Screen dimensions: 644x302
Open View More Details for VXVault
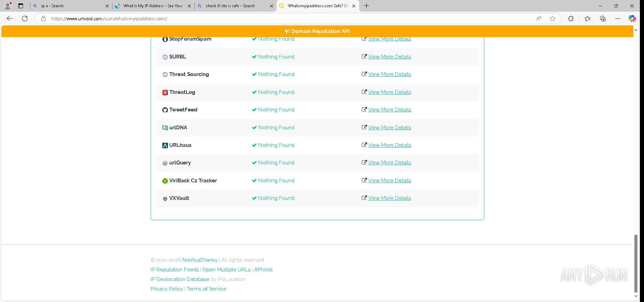pyautogui.click(x=389, y=198)
